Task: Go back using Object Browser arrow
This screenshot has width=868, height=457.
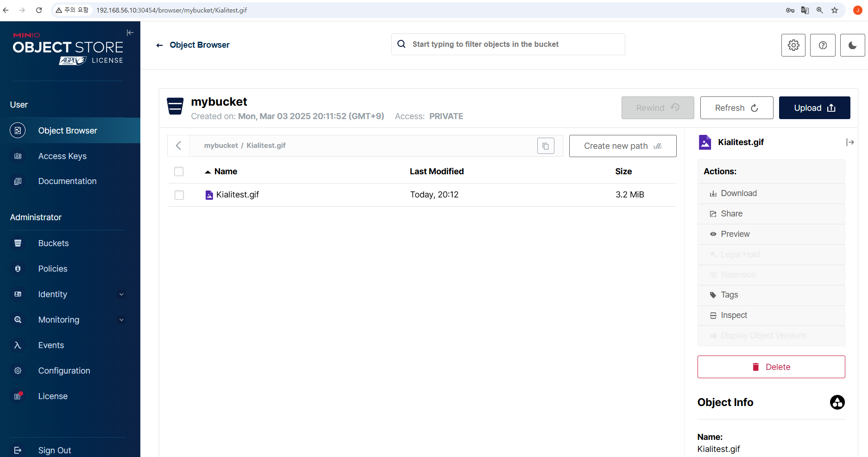Action: pyautogui.click(x=160, y=45)
